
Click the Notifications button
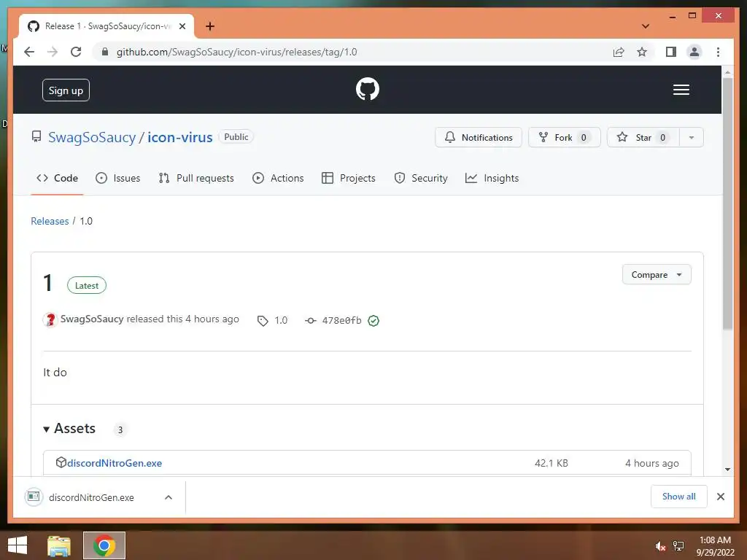click(479, 137)
